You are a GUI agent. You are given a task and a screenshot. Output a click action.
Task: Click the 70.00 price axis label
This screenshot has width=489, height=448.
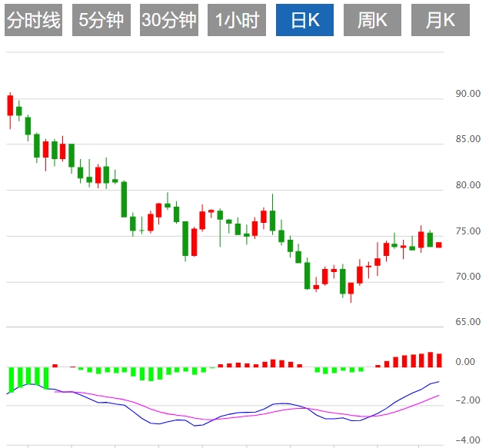[467, 276]
